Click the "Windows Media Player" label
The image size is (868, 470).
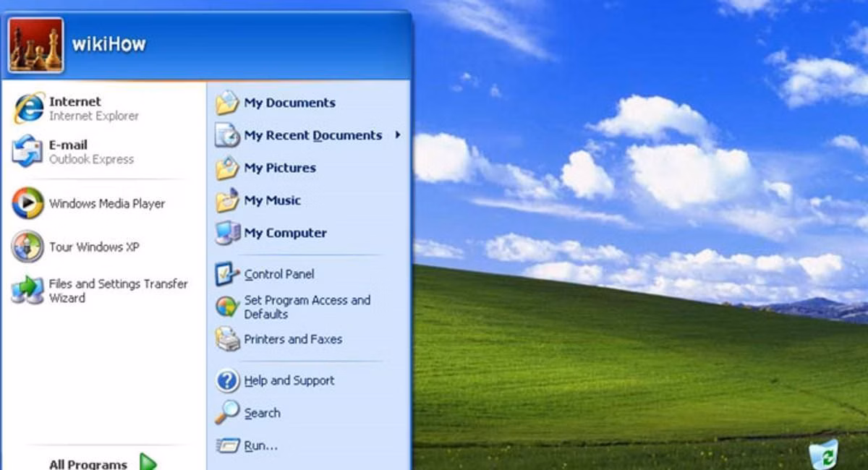[107, 204]
